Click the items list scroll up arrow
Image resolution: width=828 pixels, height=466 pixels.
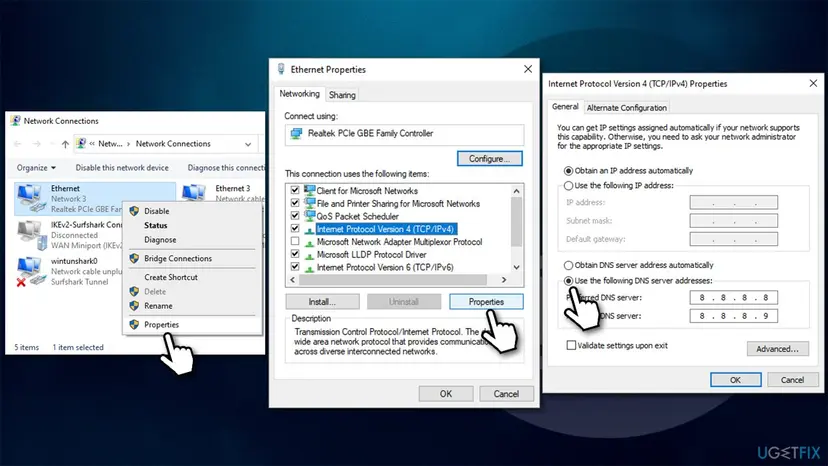[516, 191]
